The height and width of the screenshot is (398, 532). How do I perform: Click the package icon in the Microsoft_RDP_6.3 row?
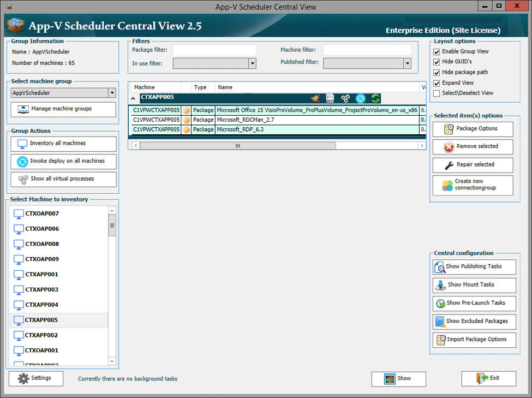pos(186,130)
